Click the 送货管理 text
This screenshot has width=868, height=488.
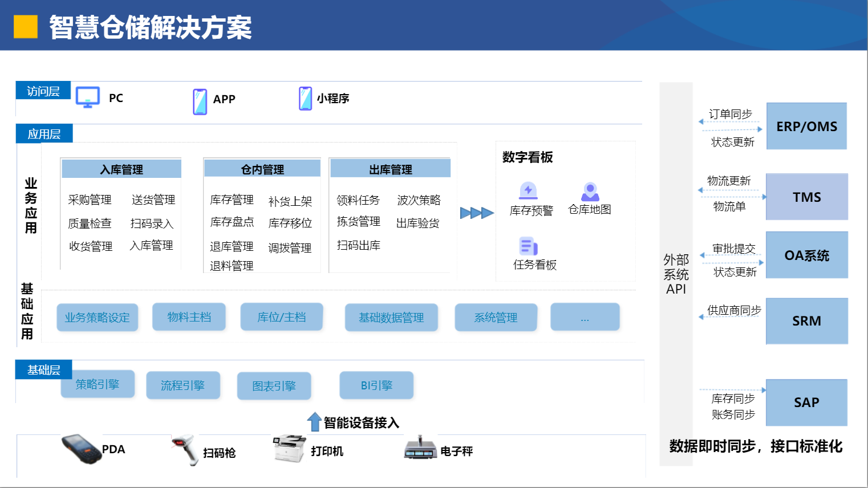(153, 200)
